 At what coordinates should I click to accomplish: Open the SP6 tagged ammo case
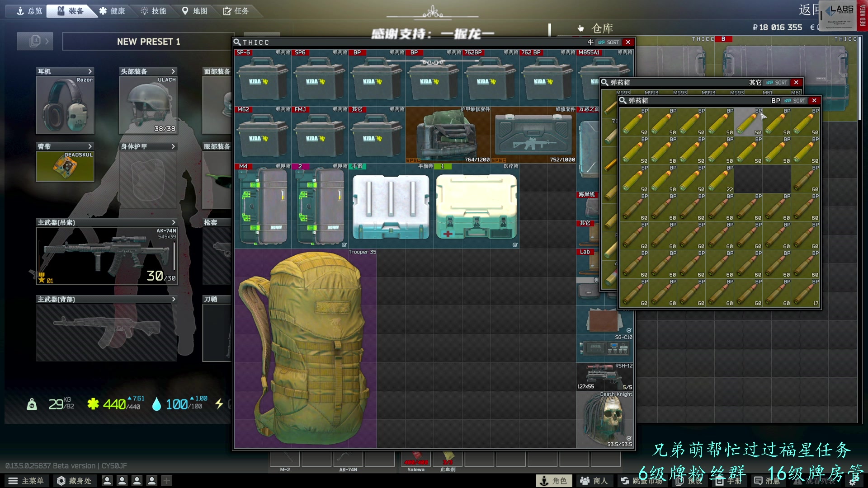pyautogui.click(x=320, y=78)
